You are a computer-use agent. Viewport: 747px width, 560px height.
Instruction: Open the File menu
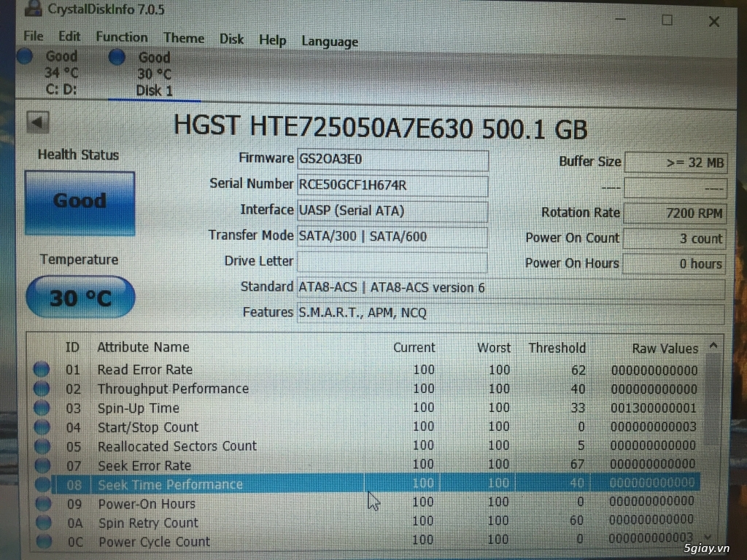point(34,36)
